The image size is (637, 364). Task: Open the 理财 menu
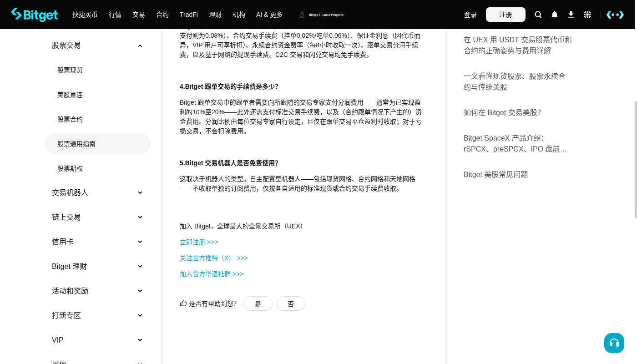click(215, 15)
